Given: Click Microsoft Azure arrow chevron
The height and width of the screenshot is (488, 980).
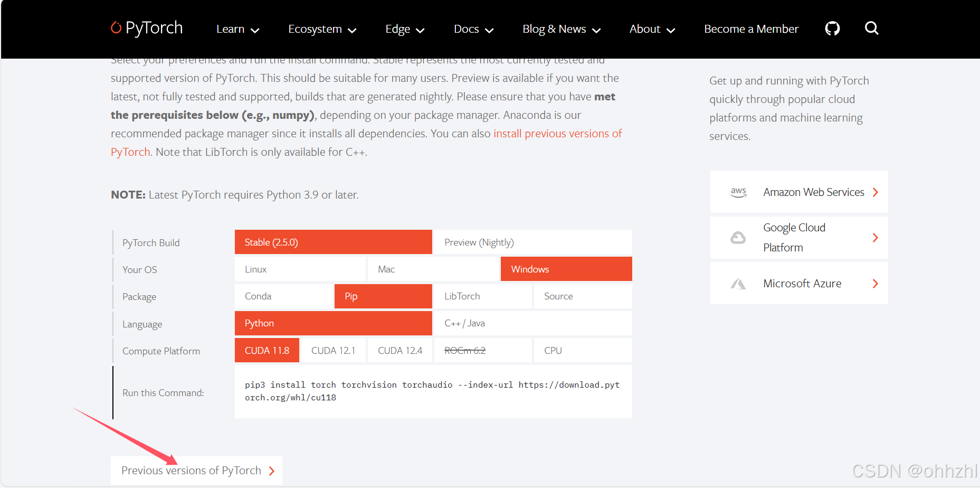Looking at the screenshot, I should coord(876,284).
